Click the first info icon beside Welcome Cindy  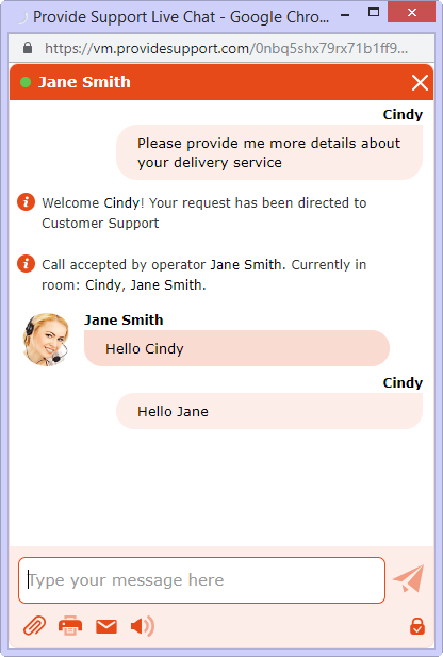pos(26,202)
